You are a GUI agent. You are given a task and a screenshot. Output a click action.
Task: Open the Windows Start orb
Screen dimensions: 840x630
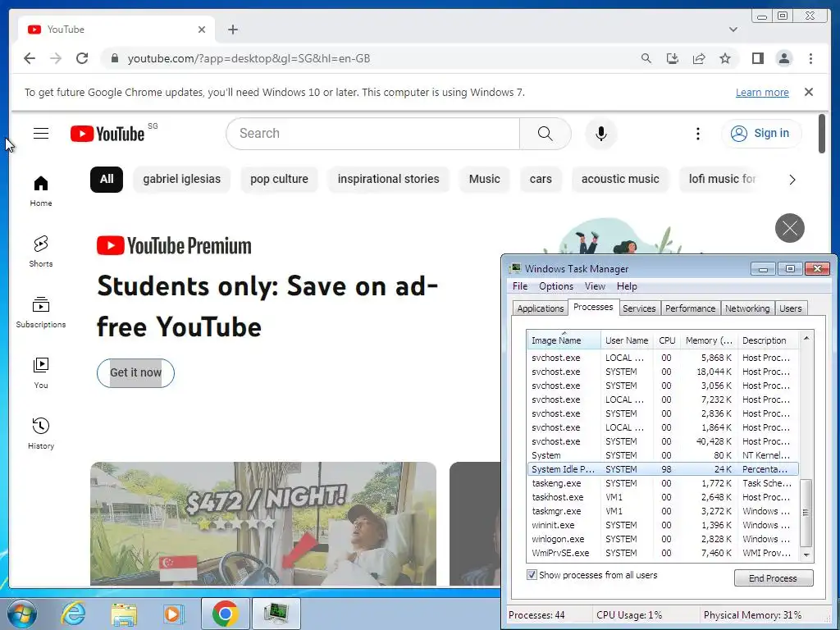21,614
